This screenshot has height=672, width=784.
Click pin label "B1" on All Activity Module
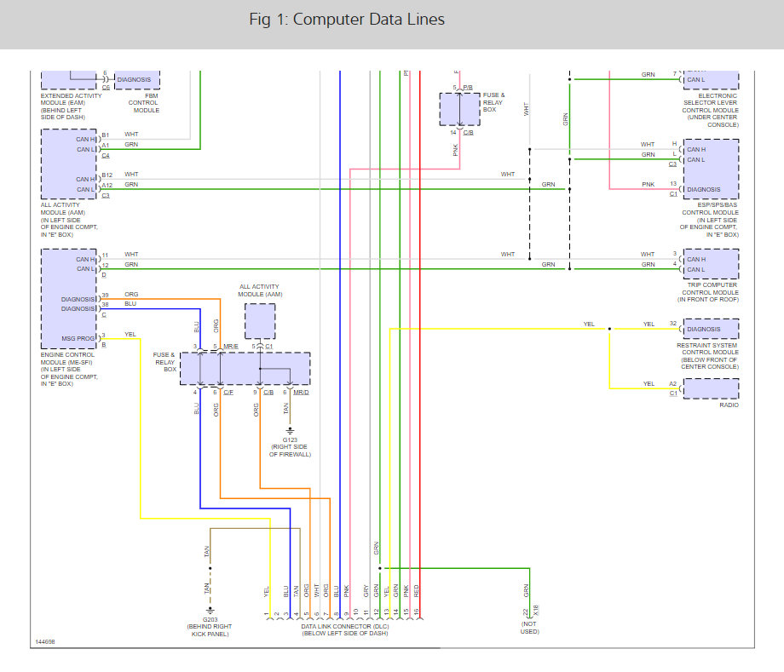106,135
